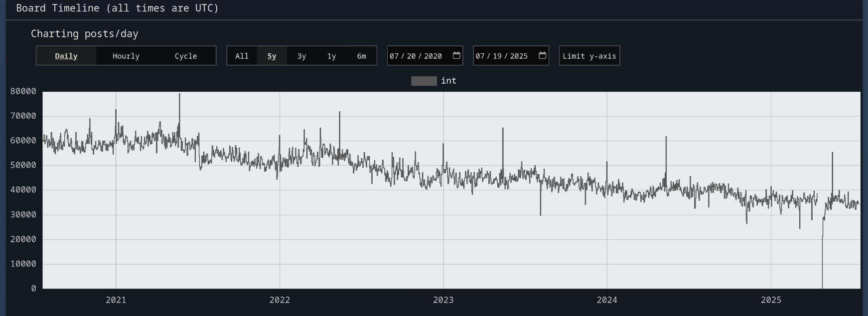Viewport: 868px width, 316px height.
Task: Toggle the int legend swatch
Action: point(424,81)
